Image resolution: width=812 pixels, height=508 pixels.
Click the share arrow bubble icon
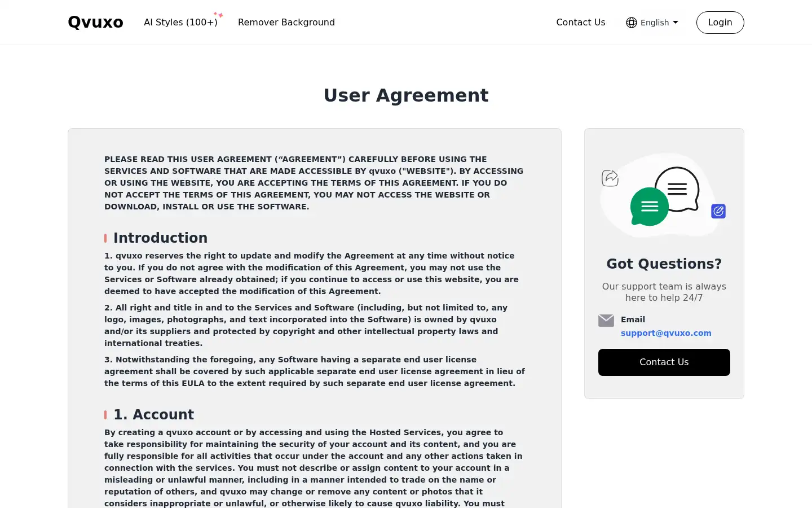[x=610, y=178]
